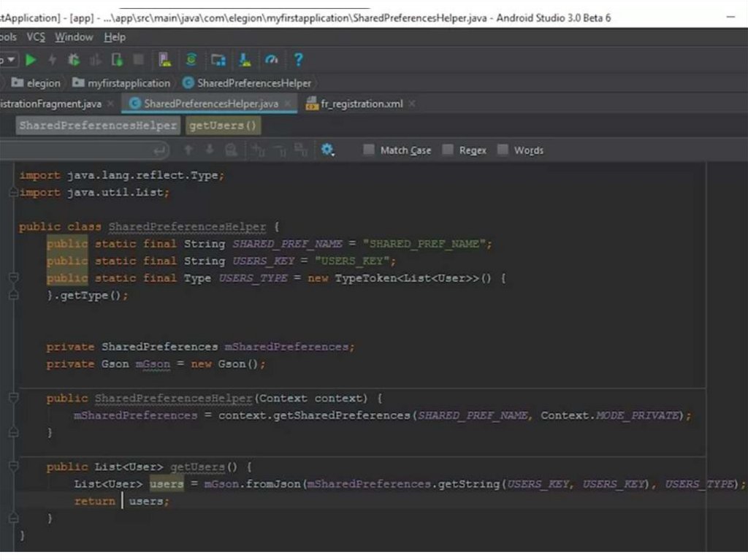The height and width of the screenshot is (560, 748).
Task: Collapse the imports fold marker in gutter
Action: tap(12, 193)
